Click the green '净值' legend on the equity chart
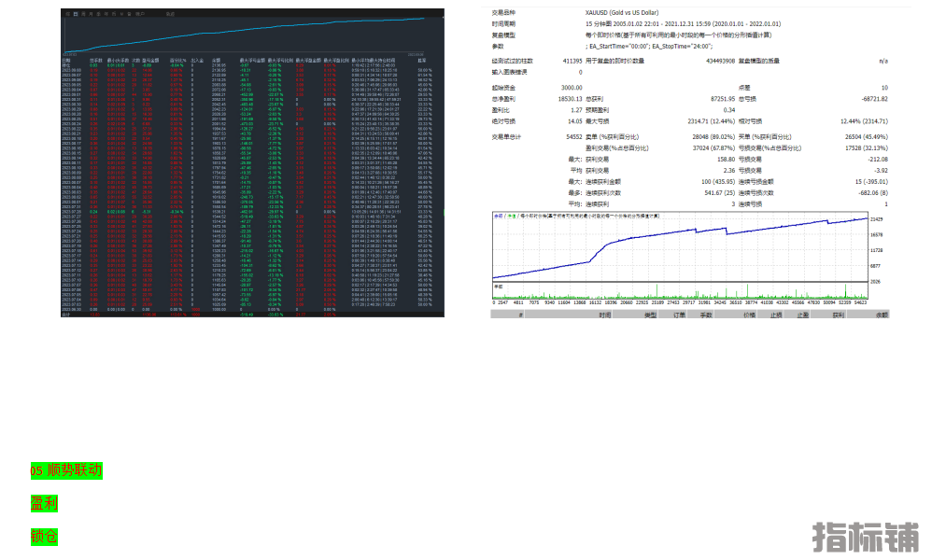Image resolution: width=932 pixels, height=560 pixels. click(511, 217)
